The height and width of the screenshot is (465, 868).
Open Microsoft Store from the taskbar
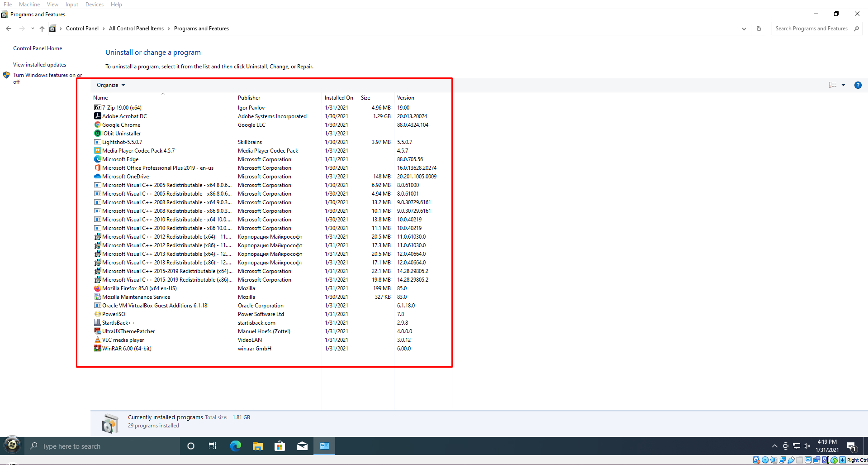pyautogui.click(x=280, y=446)
